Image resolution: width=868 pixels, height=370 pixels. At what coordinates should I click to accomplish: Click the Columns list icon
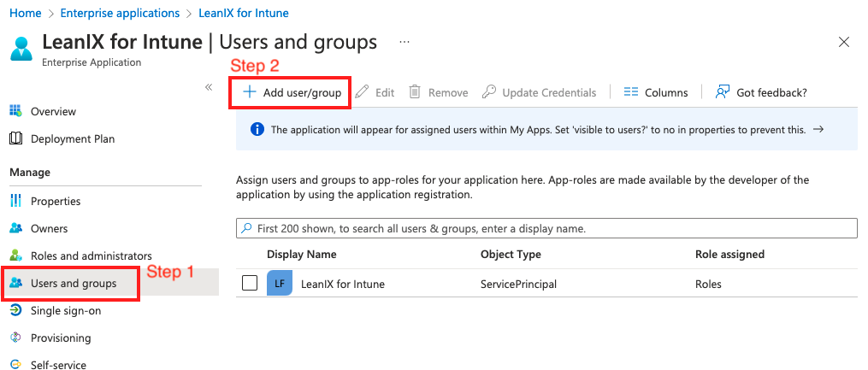click(x=630, y=91)
